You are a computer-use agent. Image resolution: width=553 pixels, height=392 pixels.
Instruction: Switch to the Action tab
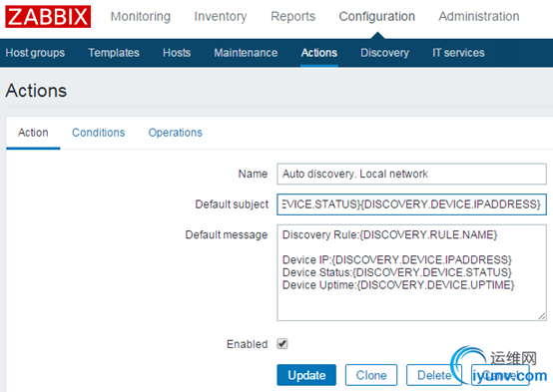click(x=33, y=133)
